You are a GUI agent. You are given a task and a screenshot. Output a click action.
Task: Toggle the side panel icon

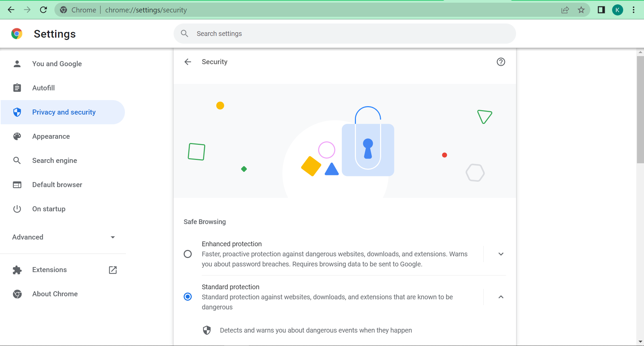[601, 10]
